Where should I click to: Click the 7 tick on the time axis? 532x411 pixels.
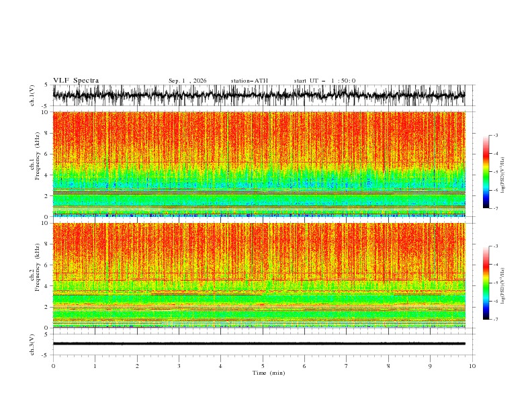[347, 366]
